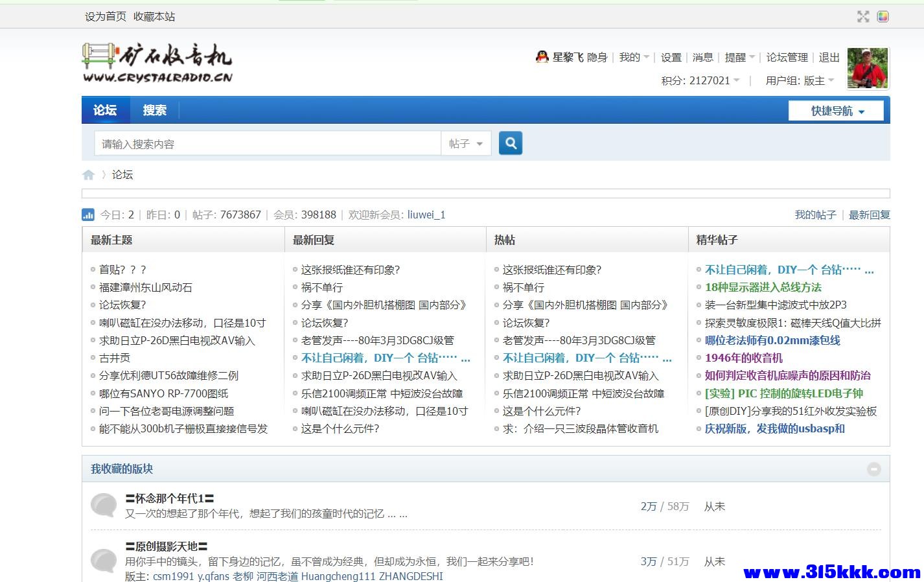Click inside the search input box

pyautogui.click(x=259, y=143)
